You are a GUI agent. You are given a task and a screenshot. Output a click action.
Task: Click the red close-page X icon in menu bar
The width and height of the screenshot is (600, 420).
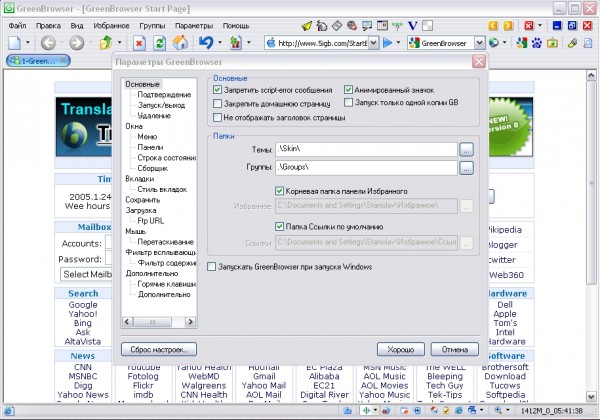coord(529,26)
